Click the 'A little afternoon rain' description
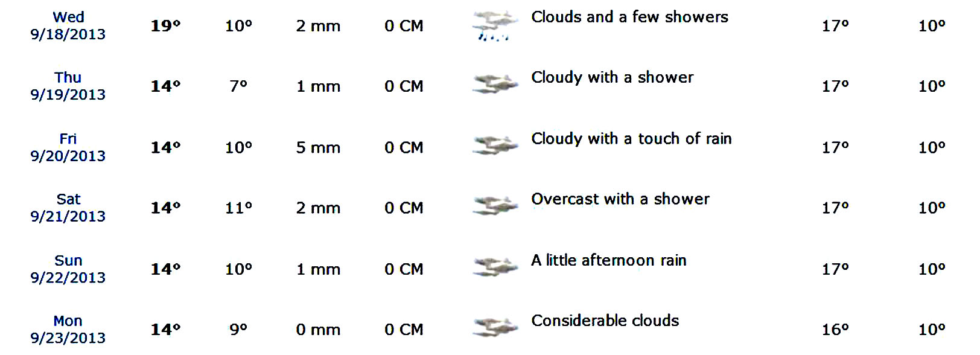 609,260
